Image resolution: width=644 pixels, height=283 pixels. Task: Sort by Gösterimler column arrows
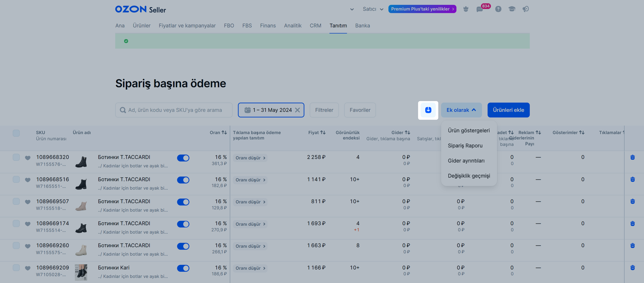click(582, 133)
